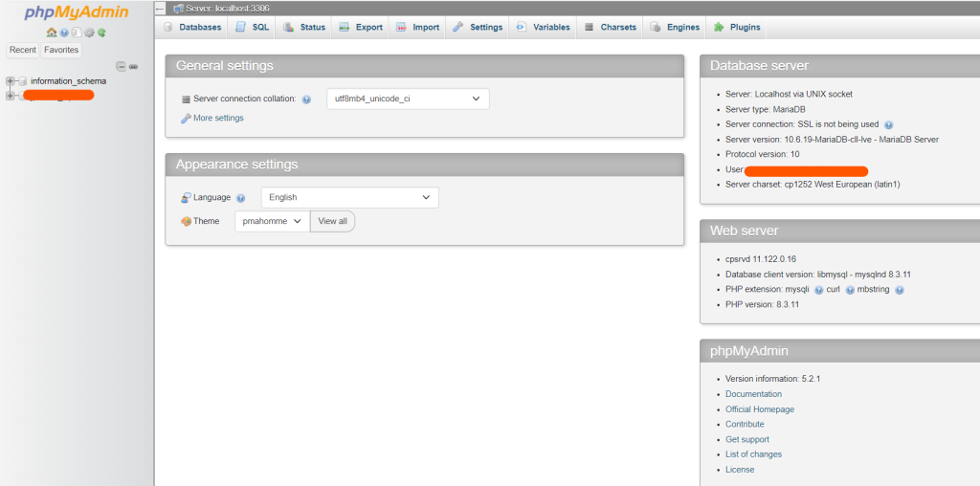Image resolution: width=980 pixels, height=486 pixels.
Task: Open the Theme dropdown showing pmahomme
Action: click(273, 221)
